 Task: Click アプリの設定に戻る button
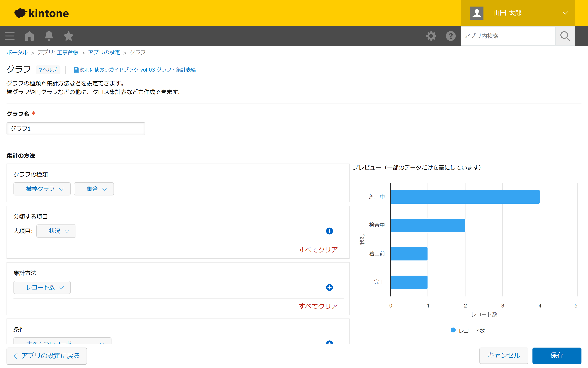[47, 356]
